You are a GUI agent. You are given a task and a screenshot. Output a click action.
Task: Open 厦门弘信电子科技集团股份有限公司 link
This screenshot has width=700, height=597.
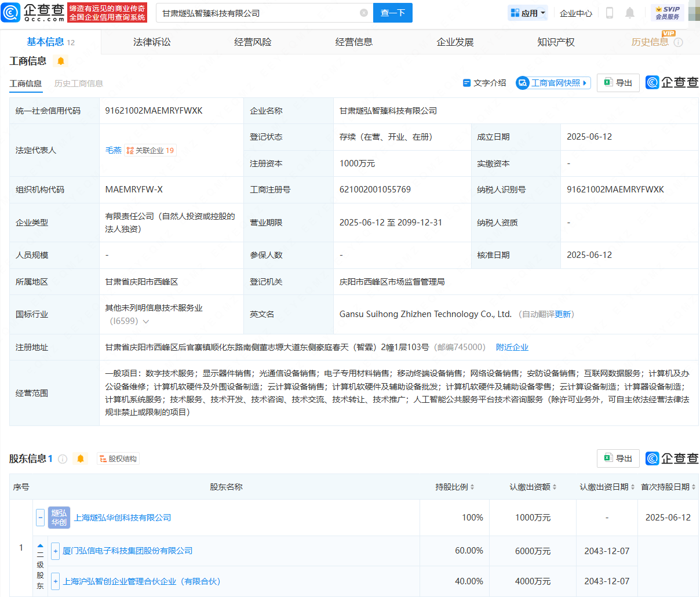click(127, 551)
